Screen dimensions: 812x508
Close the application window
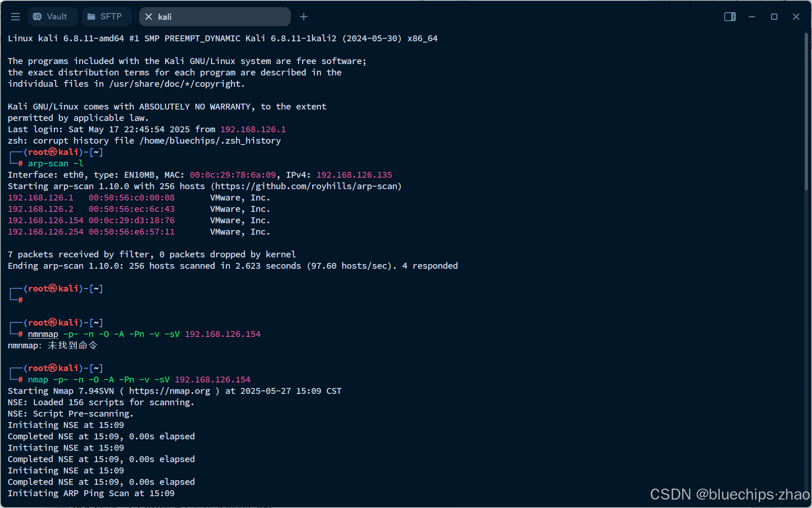(x=796, y=17)
